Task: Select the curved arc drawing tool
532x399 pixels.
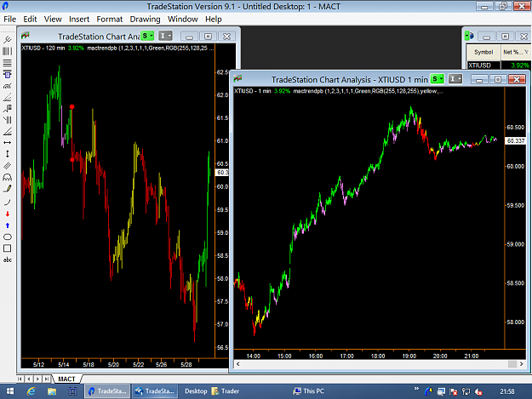Action: click(7, 202)
